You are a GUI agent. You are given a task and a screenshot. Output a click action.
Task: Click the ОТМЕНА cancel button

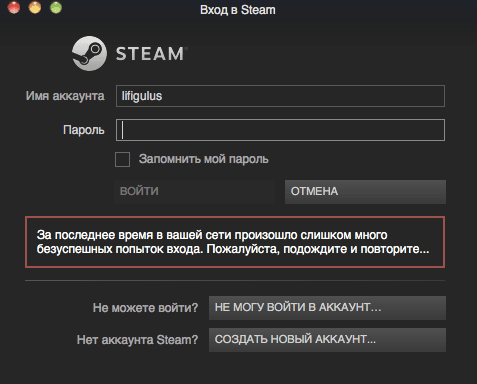[365, 192]
